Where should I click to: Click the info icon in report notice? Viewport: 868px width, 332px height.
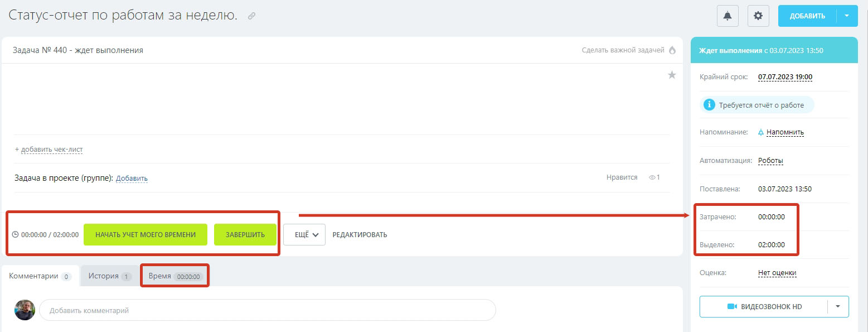[x=709, y=105]
